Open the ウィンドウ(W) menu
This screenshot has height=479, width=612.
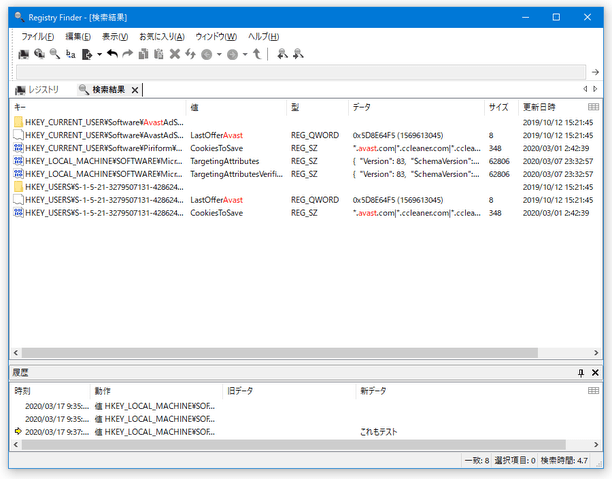click(x=216, y=37)
